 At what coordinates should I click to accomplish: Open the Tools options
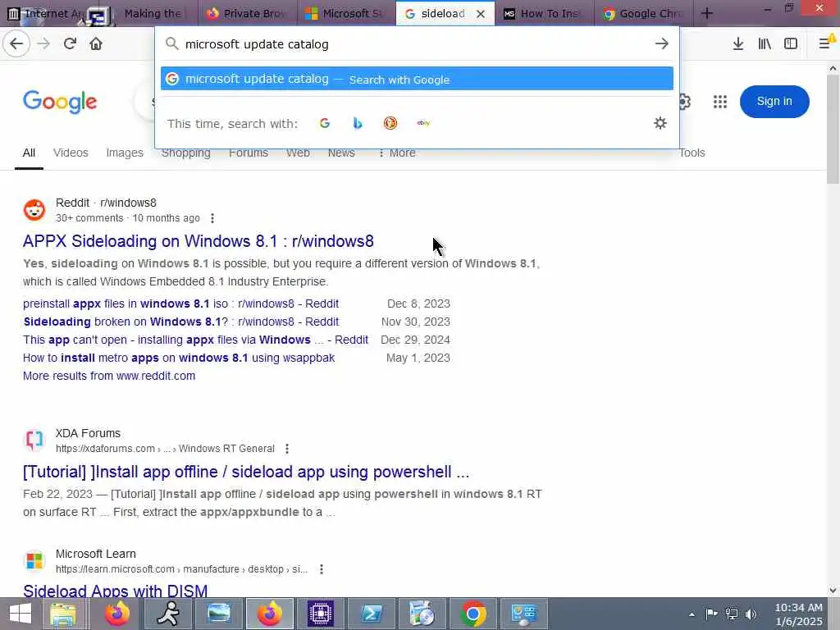tap(692, 153)
